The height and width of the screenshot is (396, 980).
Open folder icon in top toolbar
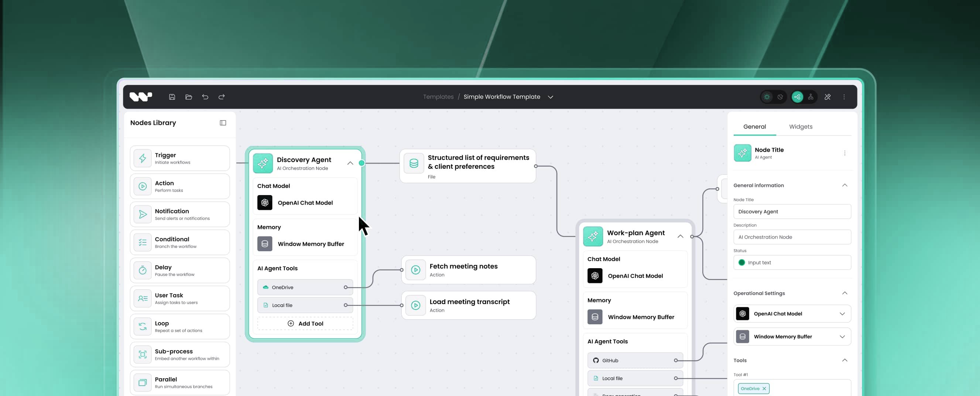[189, 97]
